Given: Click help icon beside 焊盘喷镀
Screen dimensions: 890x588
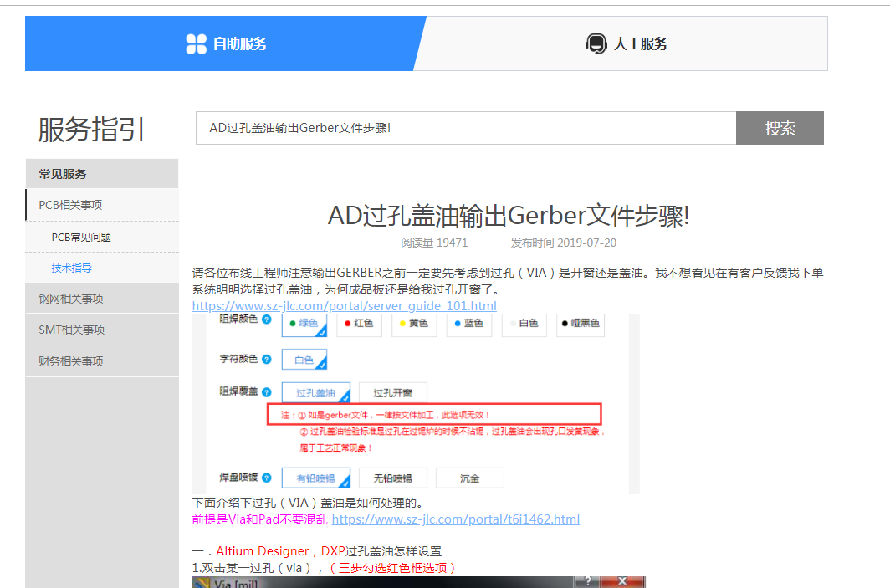Looking at the screenshot, I should (267, 478).
